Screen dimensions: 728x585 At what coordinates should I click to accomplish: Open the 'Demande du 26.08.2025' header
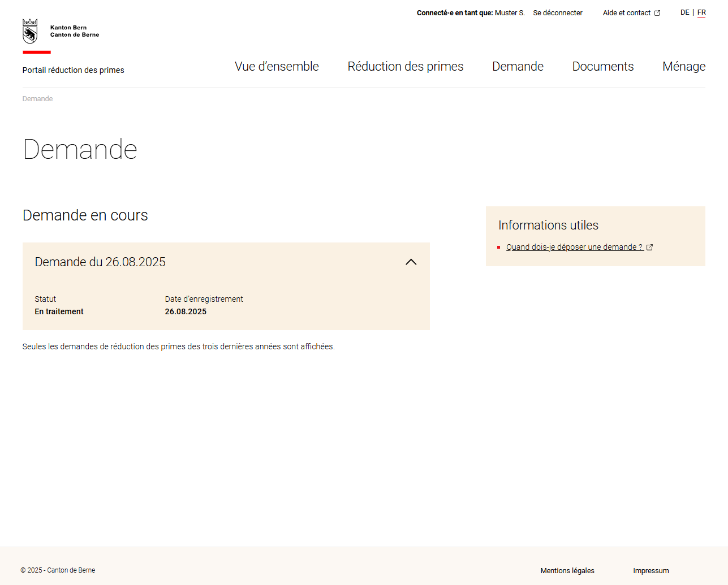(100, 262)
